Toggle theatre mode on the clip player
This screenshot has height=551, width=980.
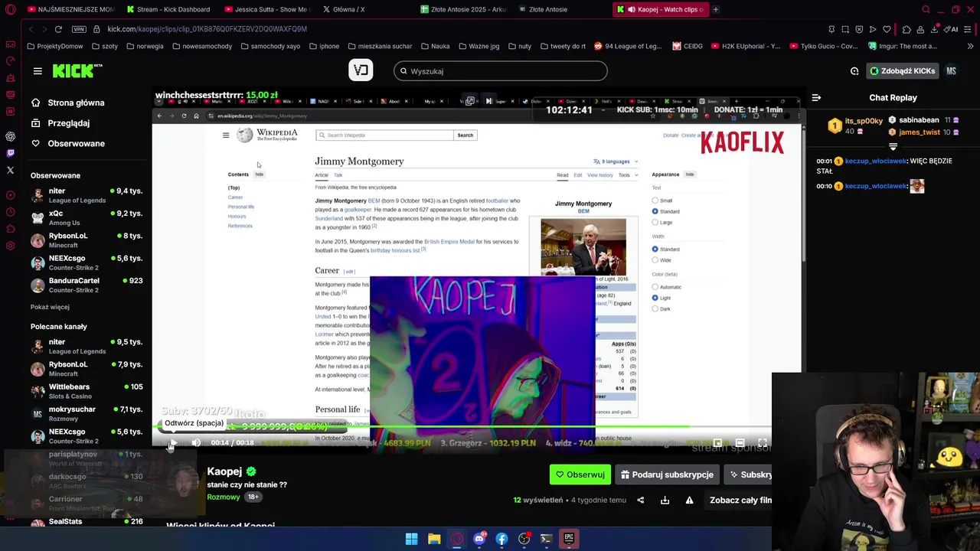[740, 442]
